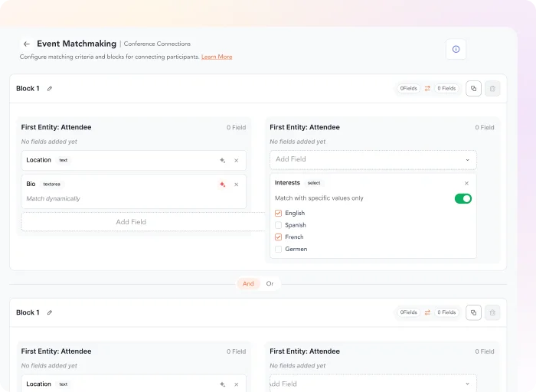Click the 0Fields pill left of the upper block's swap icon
This screenshot has height=392, width=536.
click(408, 89)
